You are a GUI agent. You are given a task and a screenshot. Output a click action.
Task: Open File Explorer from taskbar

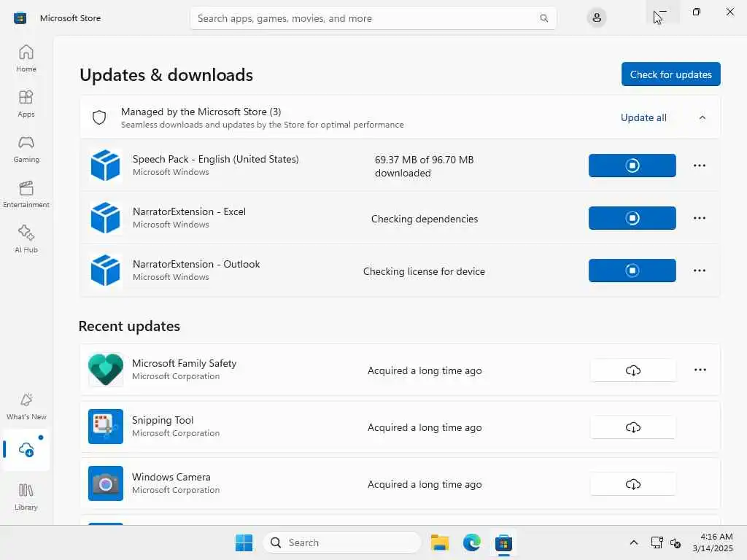(x=439, y=542)
